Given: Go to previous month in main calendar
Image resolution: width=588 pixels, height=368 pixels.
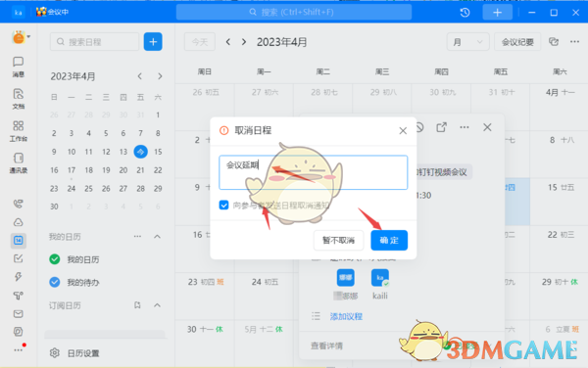Looking at the screenshot, I should point(228,41).
